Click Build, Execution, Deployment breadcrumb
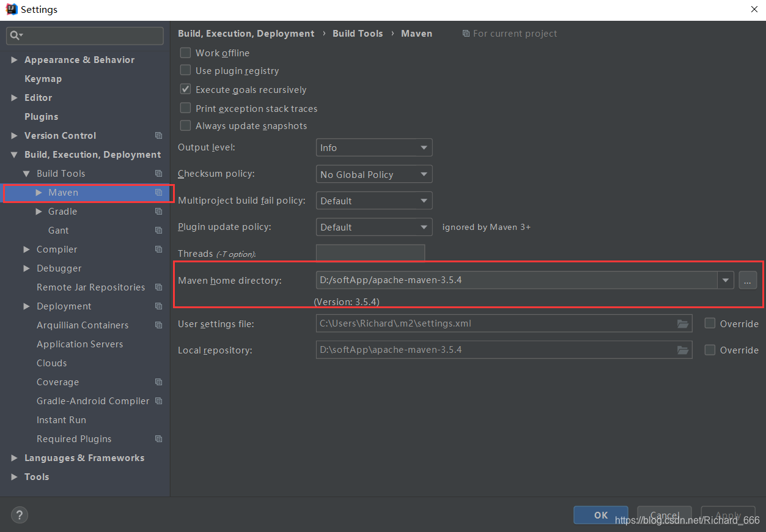 tap(246, 34)
